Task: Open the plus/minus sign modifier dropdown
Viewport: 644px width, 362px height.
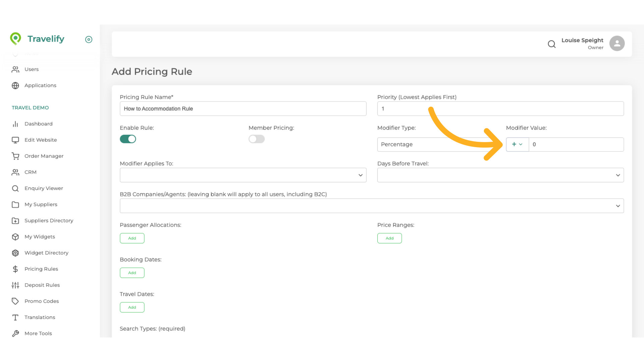Action: tap(517, 144)
